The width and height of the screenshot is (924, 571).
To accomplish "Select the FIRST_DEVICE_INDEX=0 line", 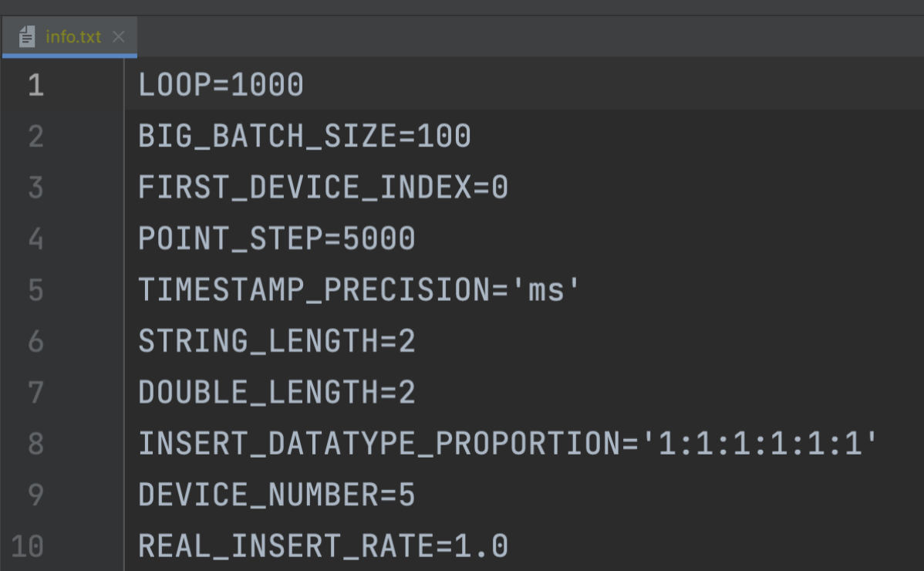I will pos(323,187).
